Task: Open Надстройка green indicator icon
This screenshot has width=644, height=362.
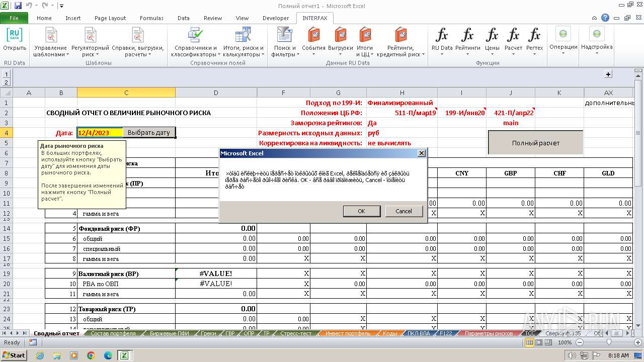Action: pos(597,34)
